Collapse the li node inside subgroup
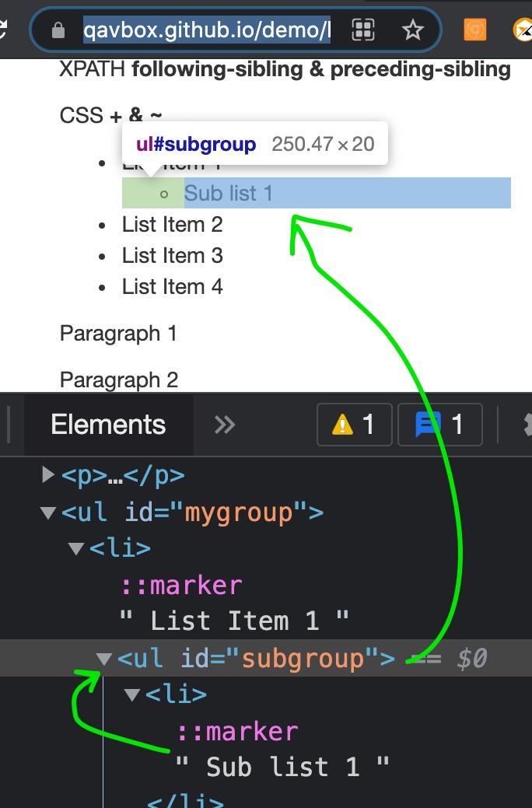This screenshot has height=808, width=532. click(132, 694)
